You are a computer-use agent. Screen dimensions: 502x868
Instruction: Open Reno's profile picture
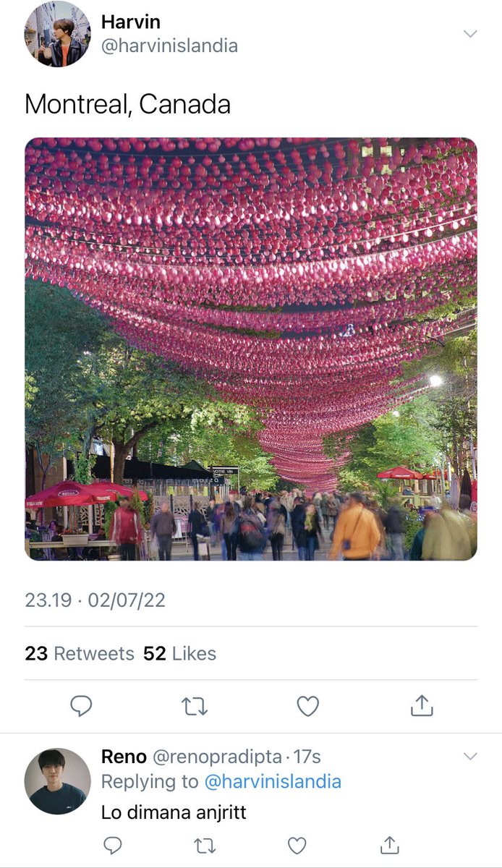click(58, 781)
